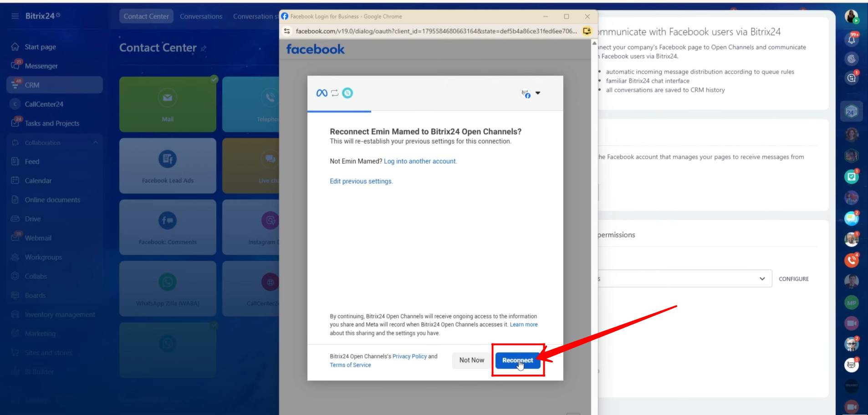868x415 pixels.
Task: Open Messenger in the sidebar
Action: point(41,66)
